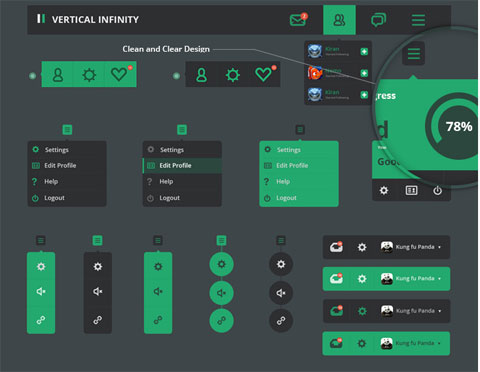Click white gear in green vertical bar
This screenshot has height=372, width=480.
click(41, 266)
